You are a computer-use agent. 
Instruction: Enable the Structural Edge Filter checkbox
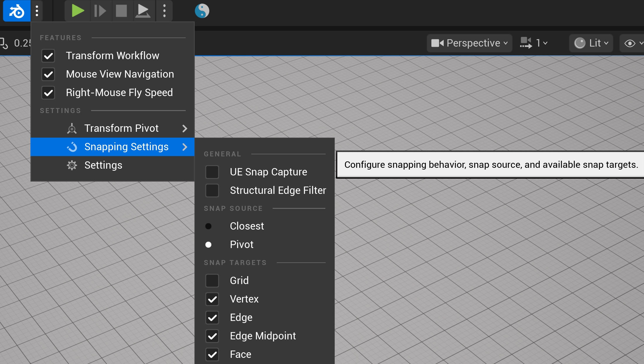[x=212, y=190]
